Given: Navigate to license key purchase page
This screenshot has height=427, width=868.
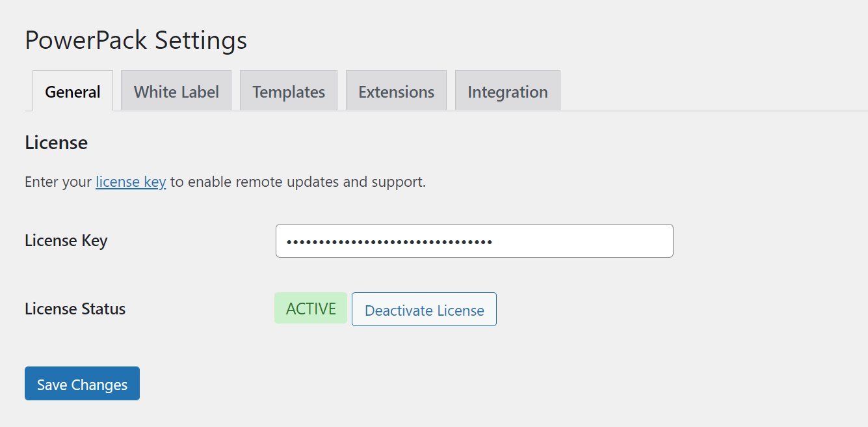Looking at the screenshot, I should click(130, 182).
